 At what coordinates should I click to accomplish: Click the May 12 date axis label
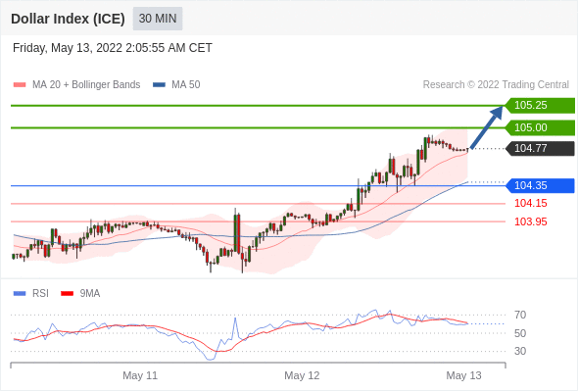tap(302, 375)
